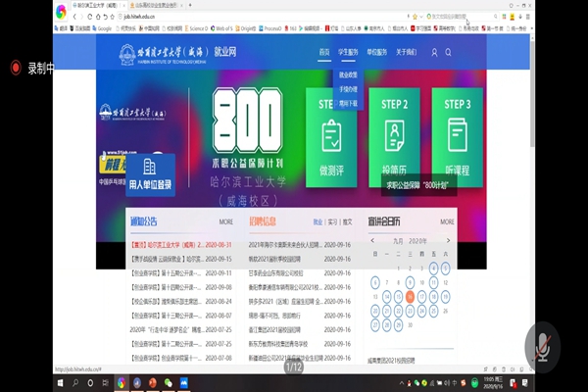Click the blue app icon right of WeChat
Screen dimensions: 588x392
click(184, 383)
